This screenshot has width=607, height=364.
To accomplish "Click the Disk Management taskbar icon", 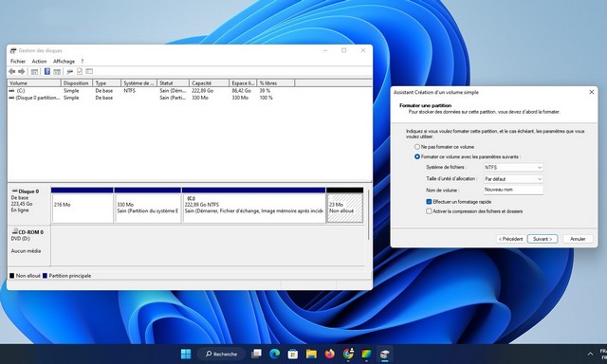I will pos(384,354).
